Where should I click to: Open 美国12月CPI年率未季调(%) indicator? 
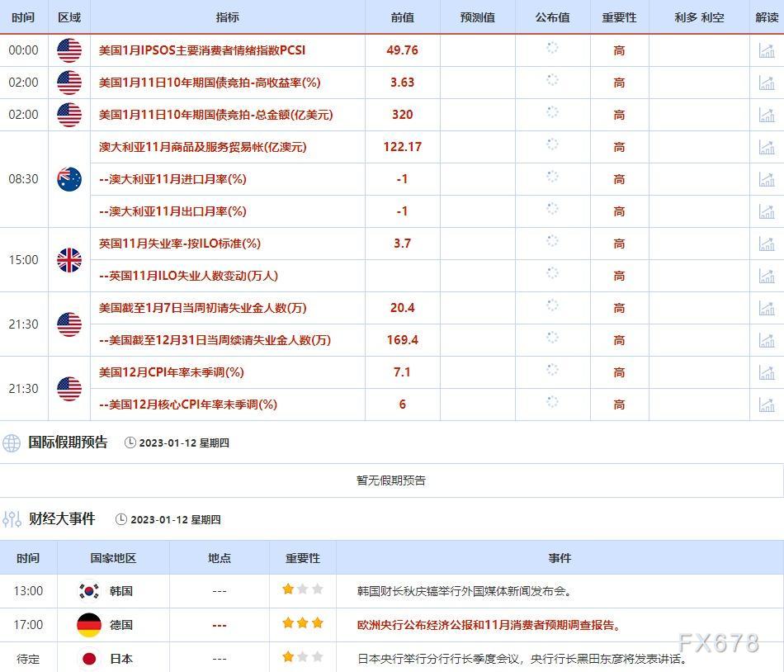pos(171,372)
